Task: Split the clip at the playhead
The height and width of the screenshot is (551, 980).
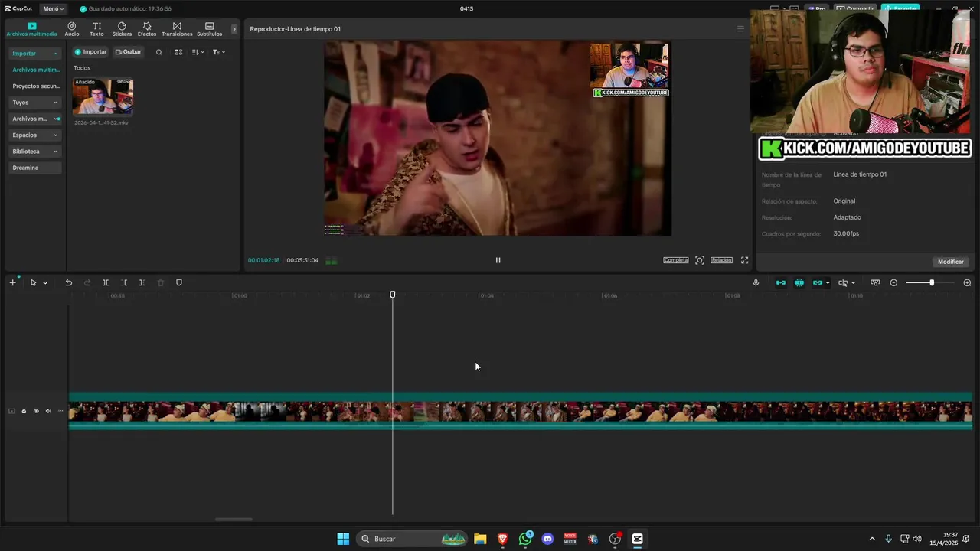Action: (106, 282)
